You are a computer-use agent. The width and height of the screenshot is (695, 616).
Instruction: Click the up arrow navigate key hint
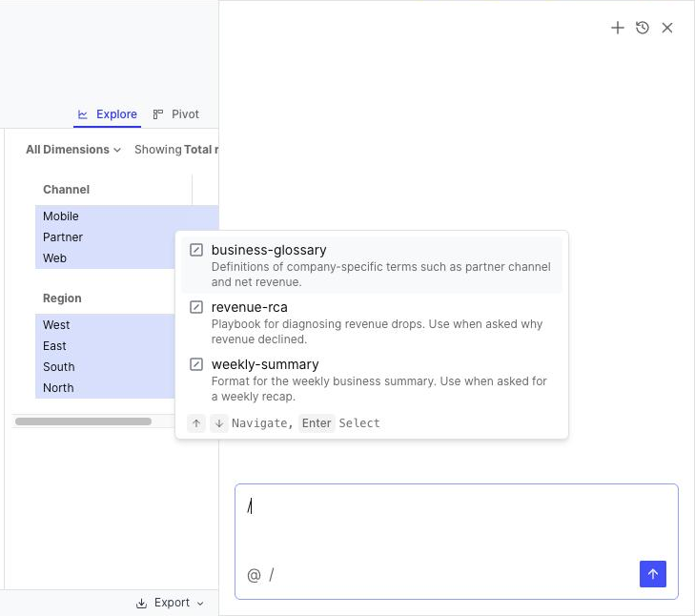(196, 423)
